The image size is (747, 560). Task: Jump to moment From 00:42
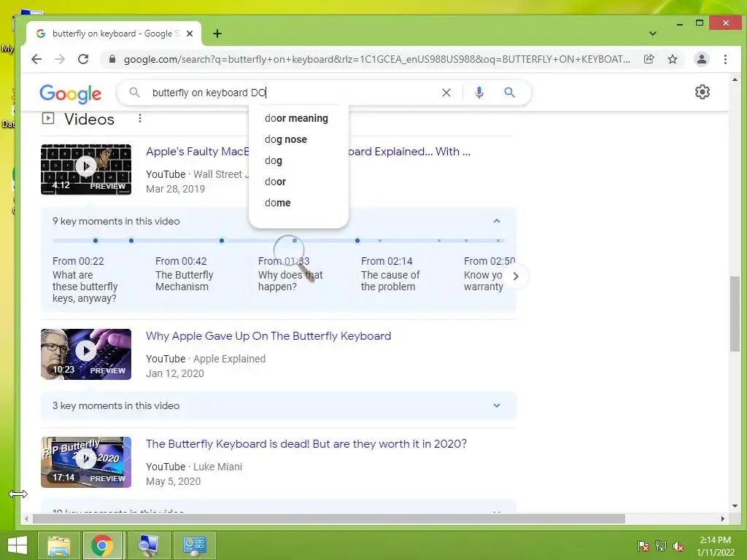181,261
